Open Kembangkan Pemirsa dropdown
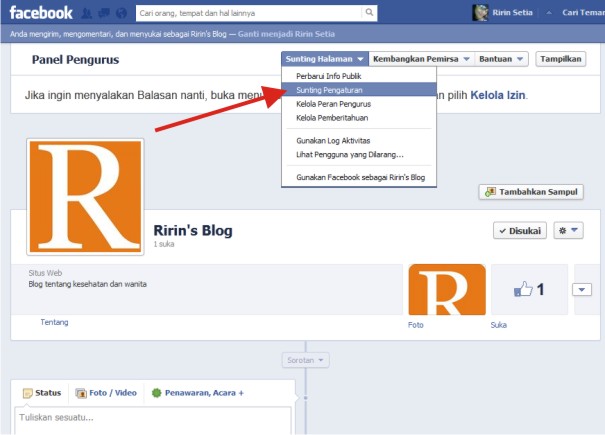The height and width of the screenshot is (435, 605). click(x=421, y=59)
